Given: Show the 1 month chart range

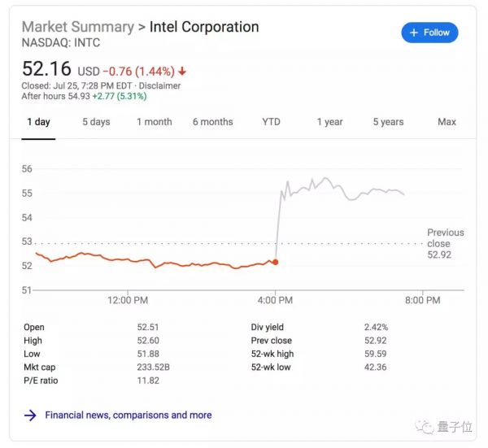Looking at the screenshot, I should pos(154,122).
